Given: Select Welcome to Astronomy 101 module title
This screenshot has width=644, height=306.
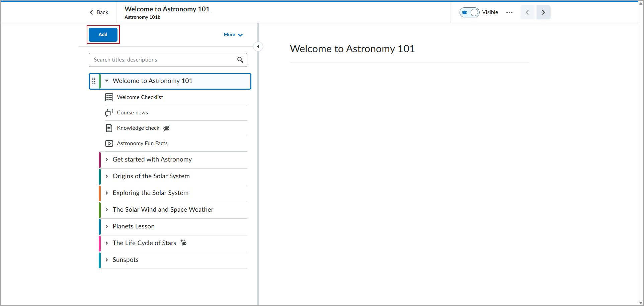Looking at the screenshot, I should 153,81.
